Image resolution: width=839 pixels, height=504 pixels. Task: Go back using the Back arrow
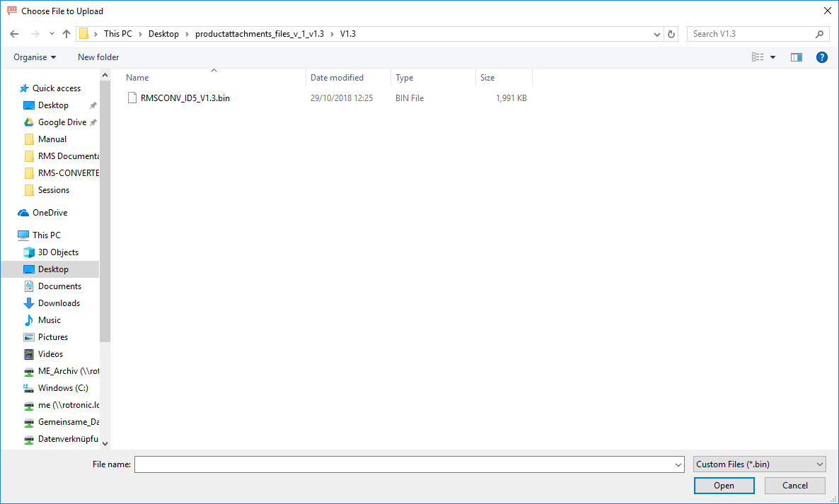[14, 34]
